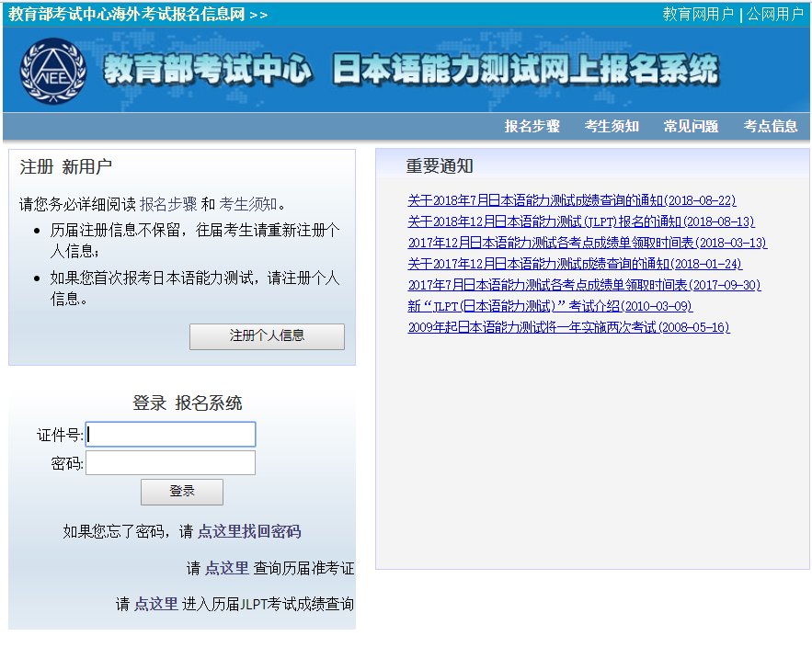Open the 2017年12月各考点成绩单领取时间表 link
Viewport: 812px width, 647px height.
point(588,244)
